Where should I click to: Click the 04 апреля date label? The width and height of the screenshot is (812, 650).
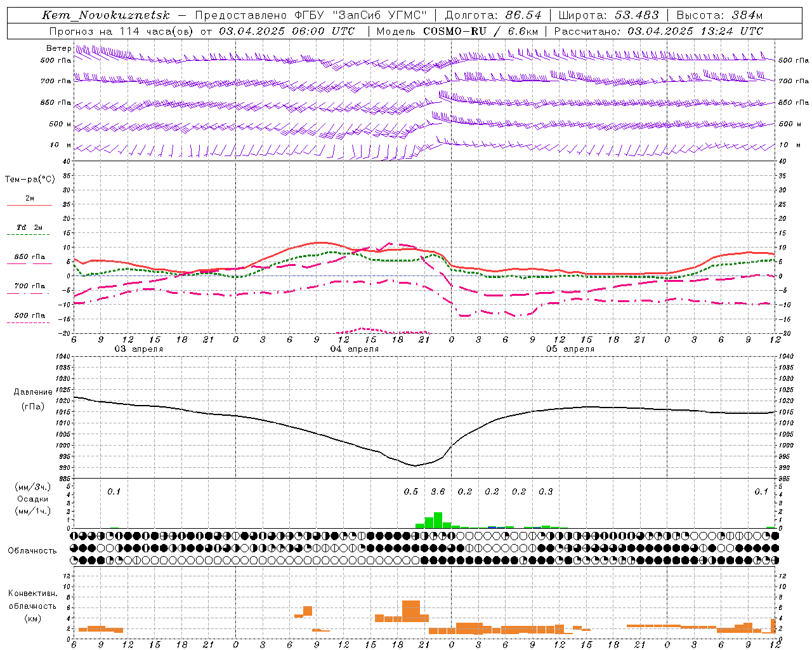point(354,349)
